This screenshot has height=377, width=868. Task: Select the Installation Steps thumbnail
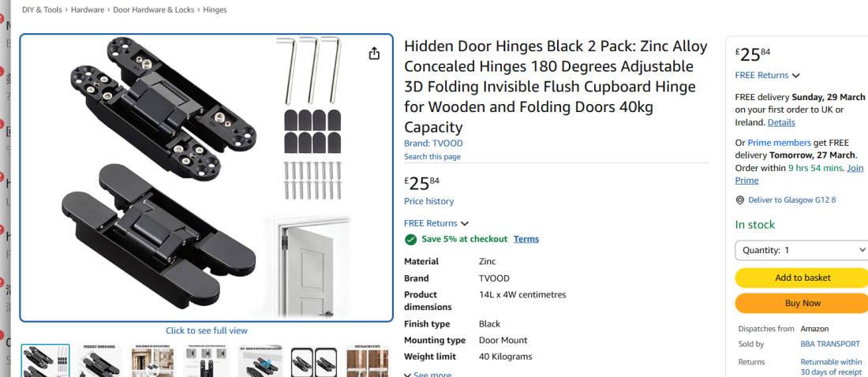[x=369, y=361]
